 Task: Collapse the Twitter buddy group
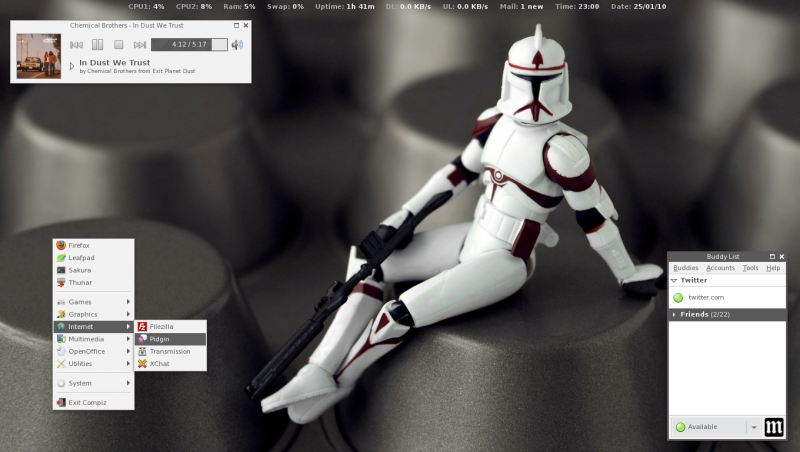coord(674,281)
